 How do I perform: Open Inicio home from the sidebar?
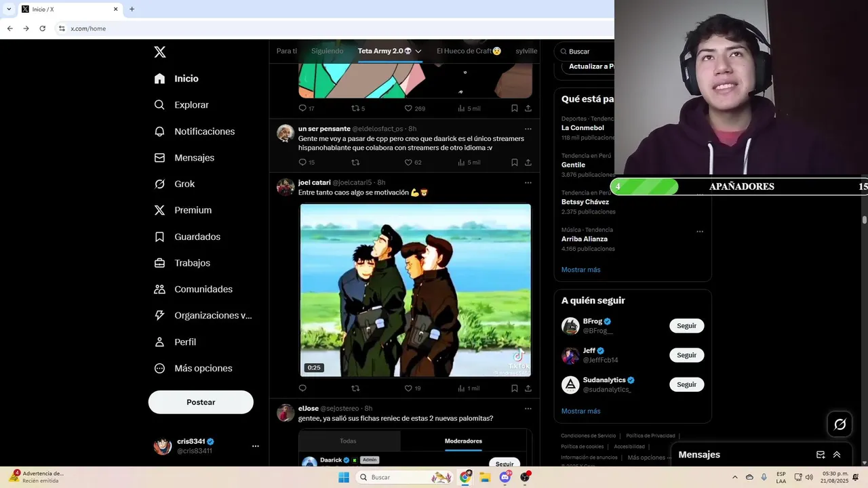pyautogui.click(x=176, y=79)
